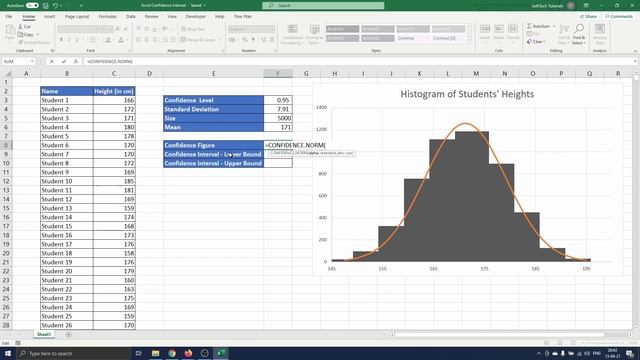Toggle Underline formatting
Screen dimensions: 640x360
[77, 40]
